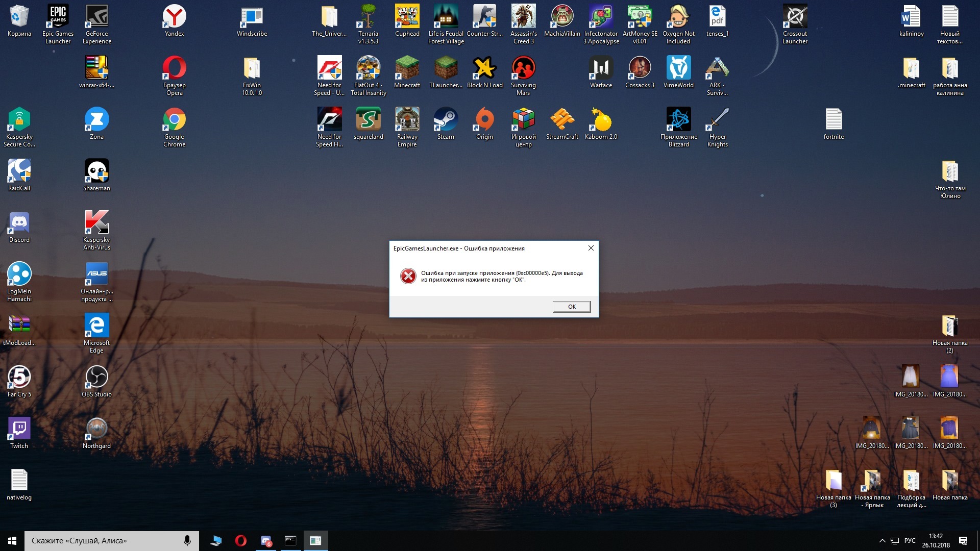This screenshot has width=980, height=551.
Task: Select the GeForce Experience desktop icon
Action: coord(97,24)
